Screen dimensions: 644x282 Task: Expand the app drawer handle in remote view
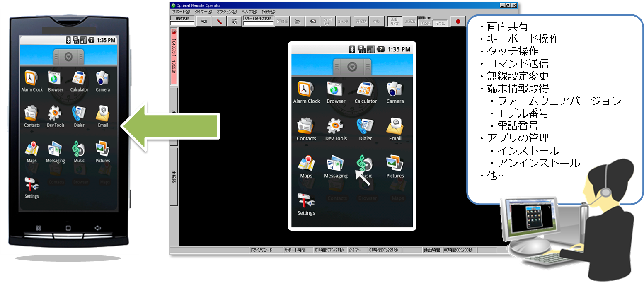click(352, 66)
